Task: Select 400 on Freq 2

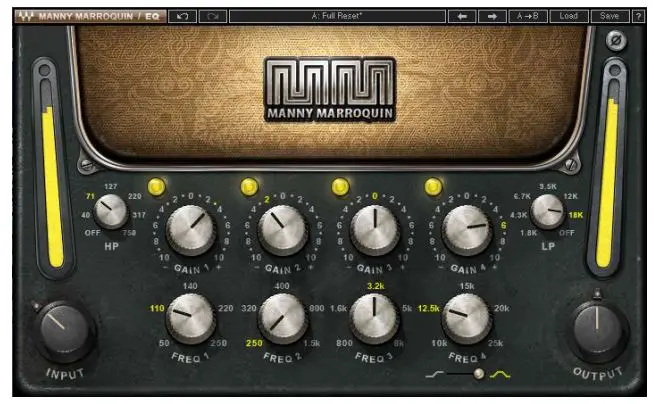Action: point(282,286)
